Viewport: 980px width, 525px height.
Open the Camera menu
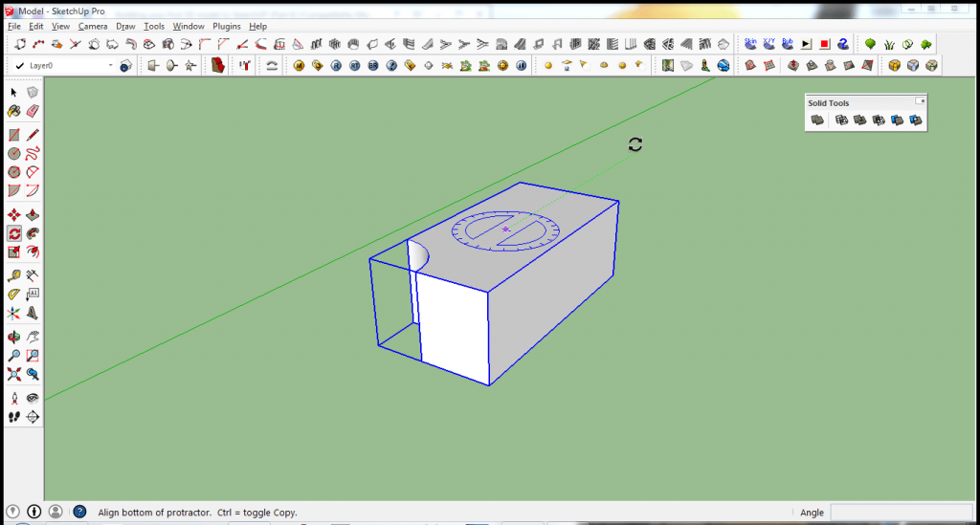tap(93, 26)
